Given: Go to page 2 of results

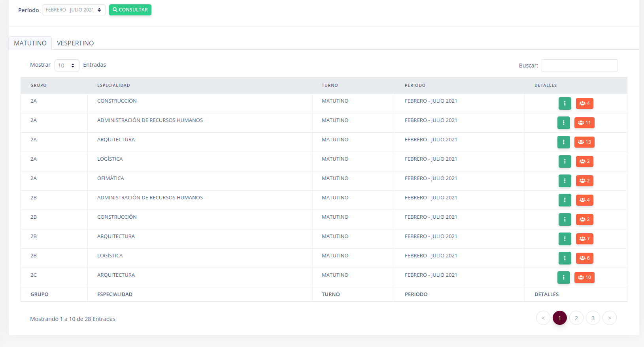Looking at the screenshot, I should pos(576,318).
